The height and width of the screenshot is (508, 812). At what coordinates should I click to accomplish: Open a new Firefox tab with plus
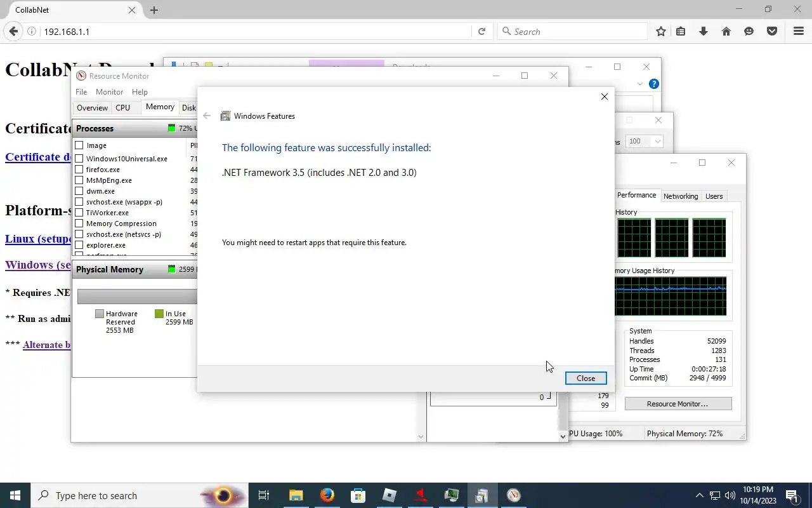pyautogui.click(x=154, y=10)
